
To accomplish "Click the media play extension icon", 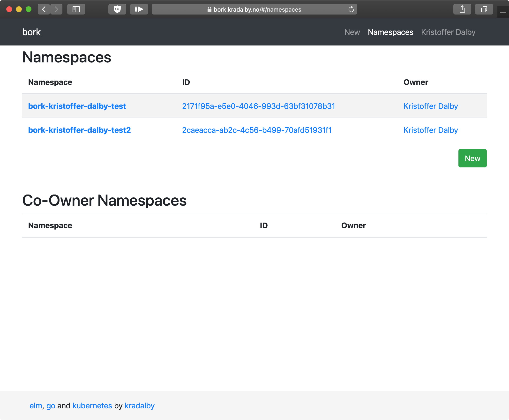I will 139,9.
